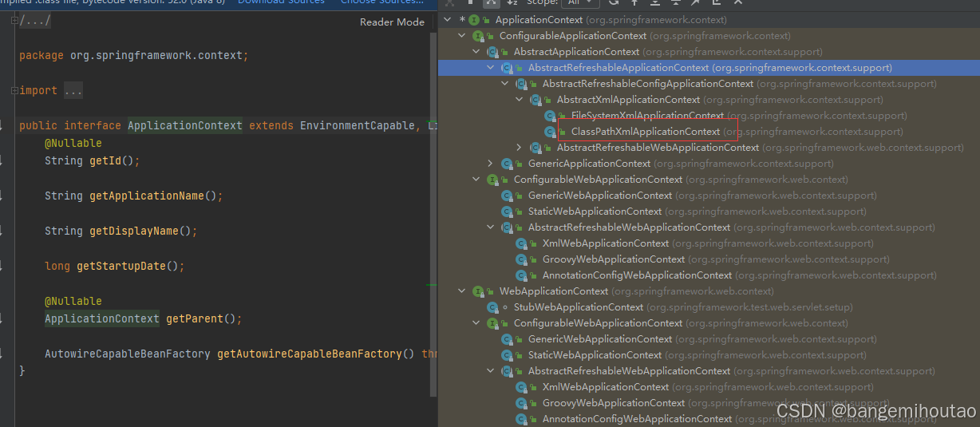Click the Choose Sources link
This screenshot has height=427, width=980.
[382, 2]
